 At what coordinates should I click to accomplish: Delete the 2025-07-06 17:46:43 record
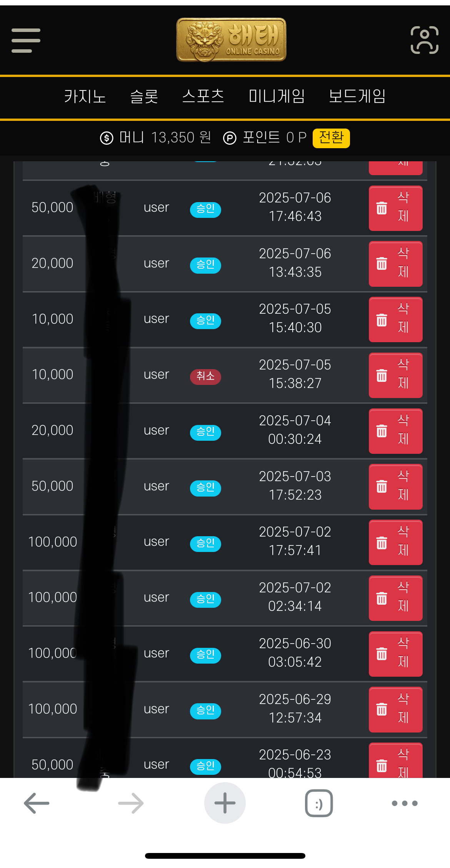tap(395, 208)
